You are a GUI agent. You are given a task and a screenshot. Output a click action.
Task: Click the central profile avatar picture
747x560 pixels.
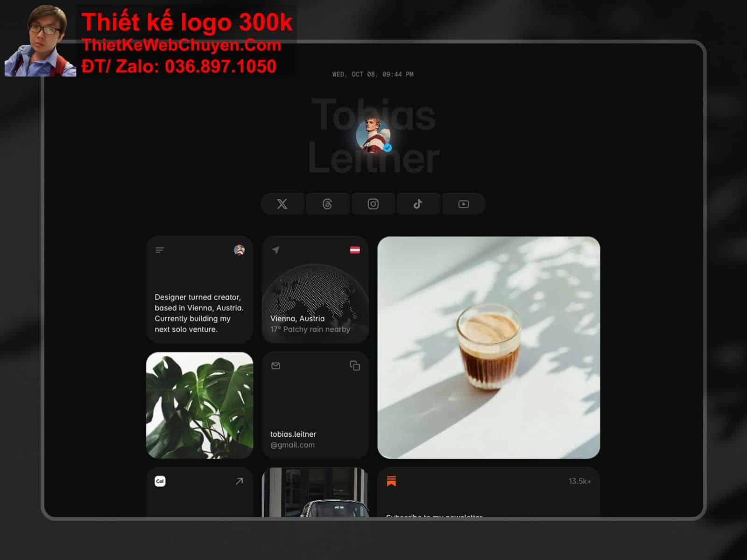[372, 134]
